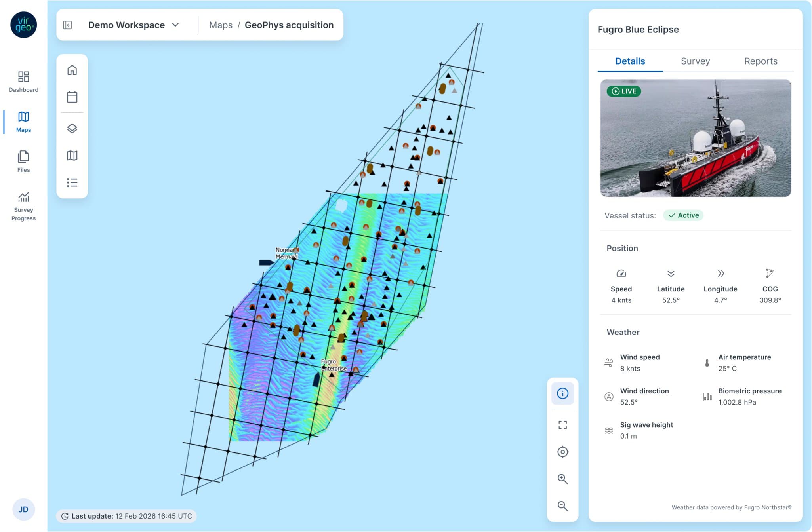Open the calendar tool icon
This screenshot has height=532, width=812.
[72, 97]
